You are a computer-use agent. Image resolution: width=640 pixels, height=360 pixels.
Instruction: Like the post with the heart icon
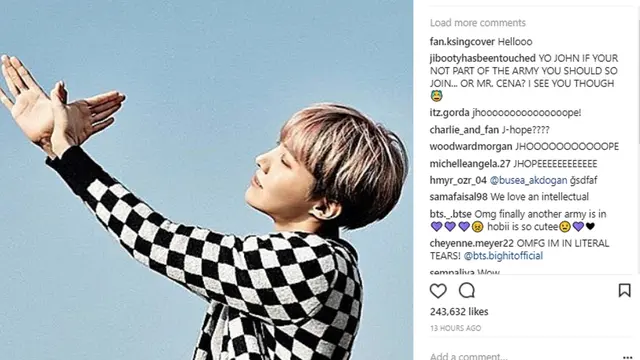(x=438, y=291)
